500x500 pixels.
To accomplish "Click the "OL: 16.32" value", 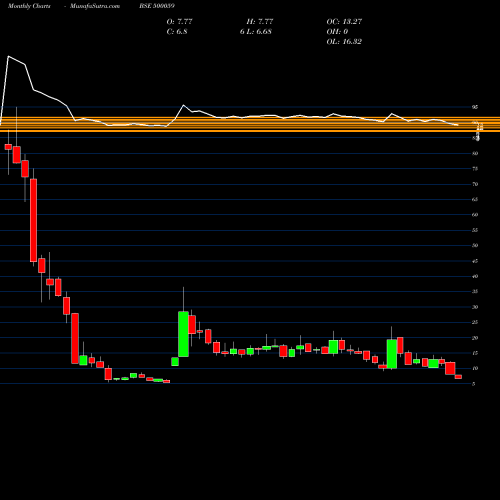I will [x=344, y=42].
